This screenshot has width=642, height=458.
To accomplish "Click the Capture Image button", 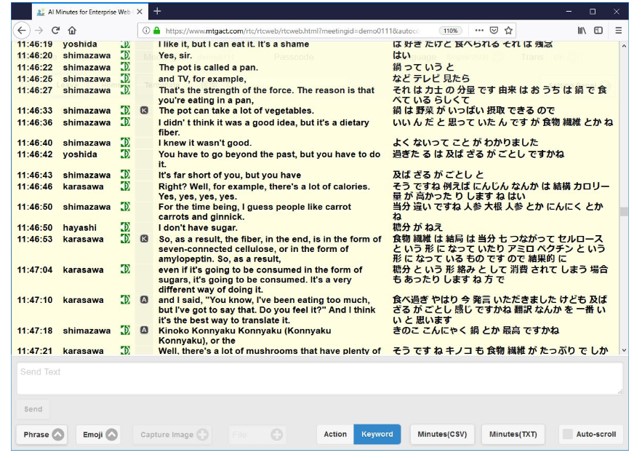I will tap(172, 434).
